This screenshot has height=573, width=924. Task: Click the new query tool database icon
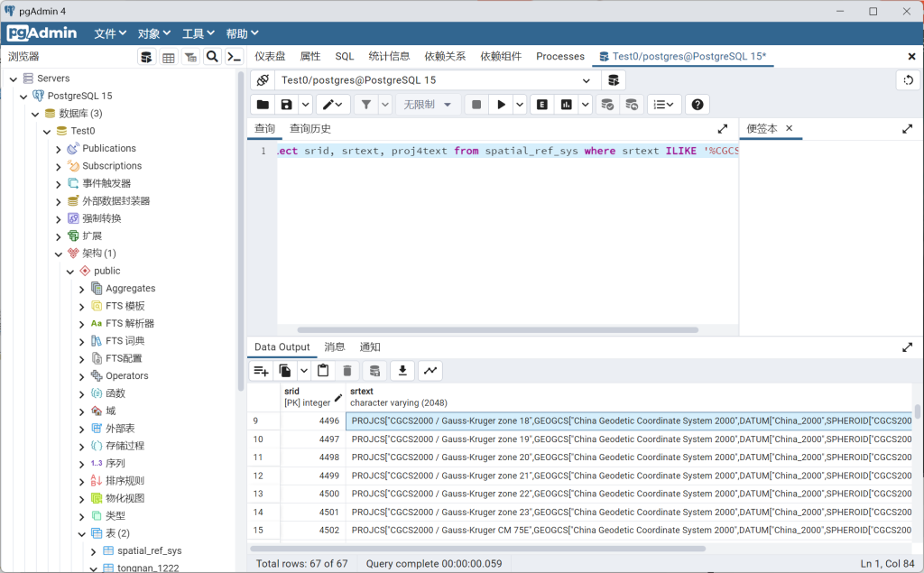point(614,80)
